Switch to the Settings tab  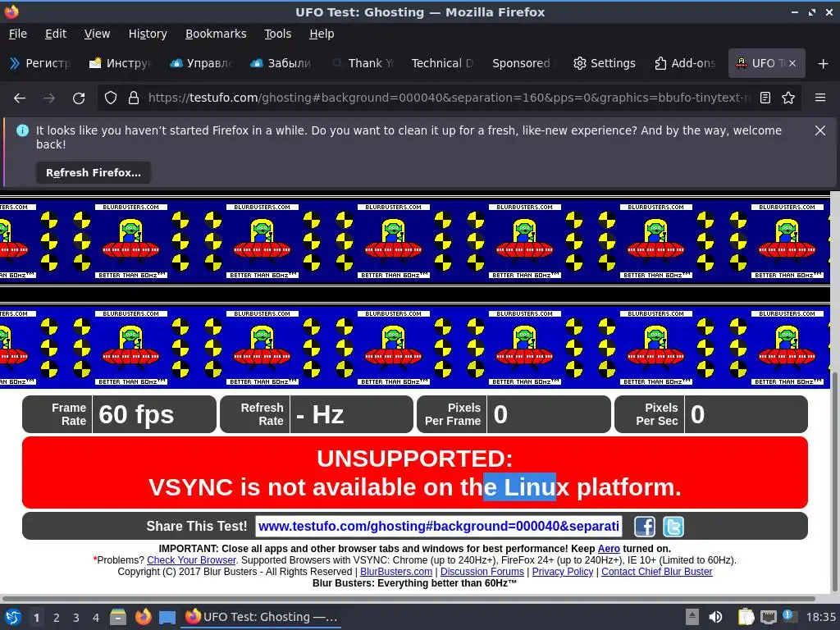coord(604,63)
